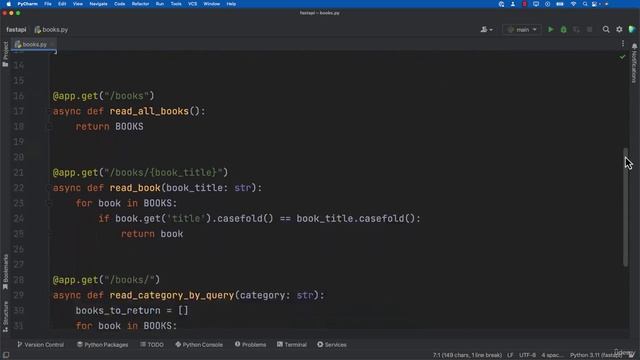Image resolution: width=640 pixels, height=360 pixels.
Task: Open the Edit menu
Action: (62, 4)
